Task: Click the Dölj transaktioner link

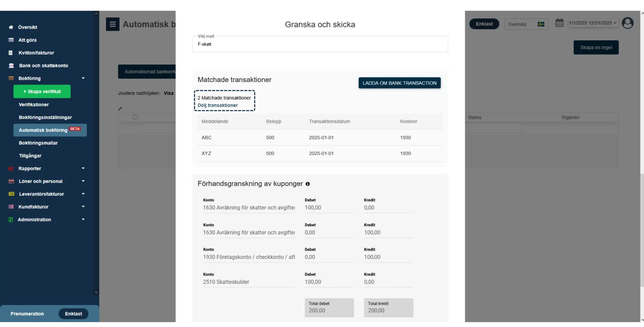Action: (x=218, y=105)
